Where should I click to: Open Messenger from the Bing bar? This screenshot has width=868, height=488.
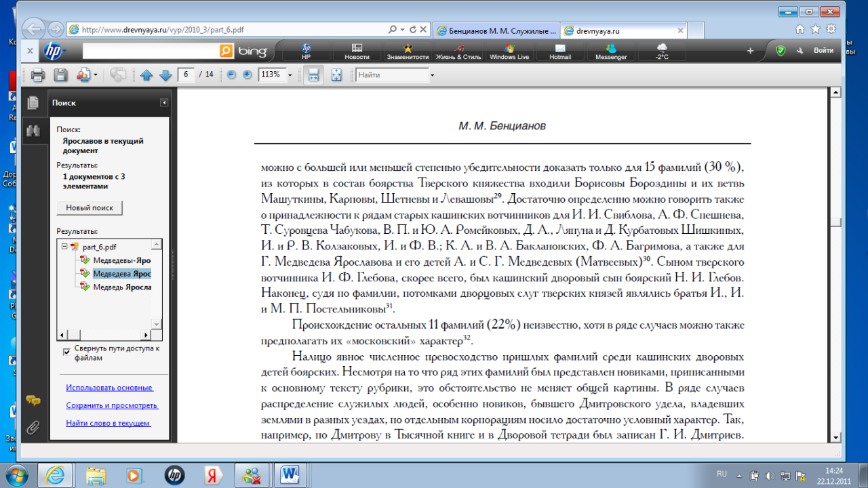point(611,52)
